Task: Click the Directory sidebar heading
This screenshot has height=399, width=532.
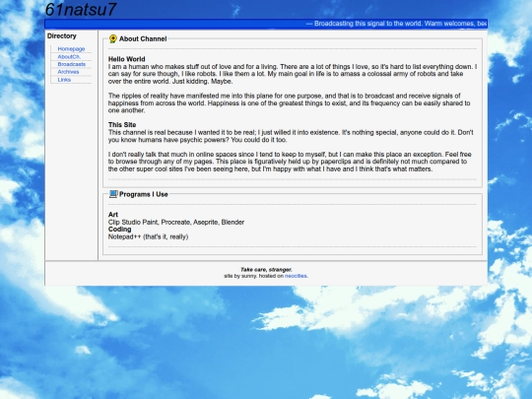Action: [x=62, y=36]
